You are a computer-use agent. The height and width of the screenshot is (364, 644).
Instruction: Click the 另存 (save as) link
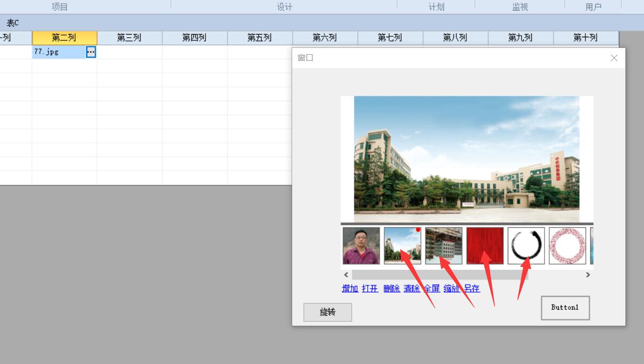click(472, 288)
